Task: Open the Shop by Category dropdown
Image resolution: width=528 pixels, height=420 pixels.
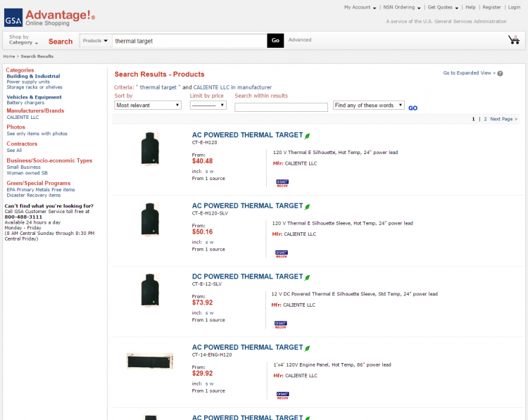Action: (23, 39)
